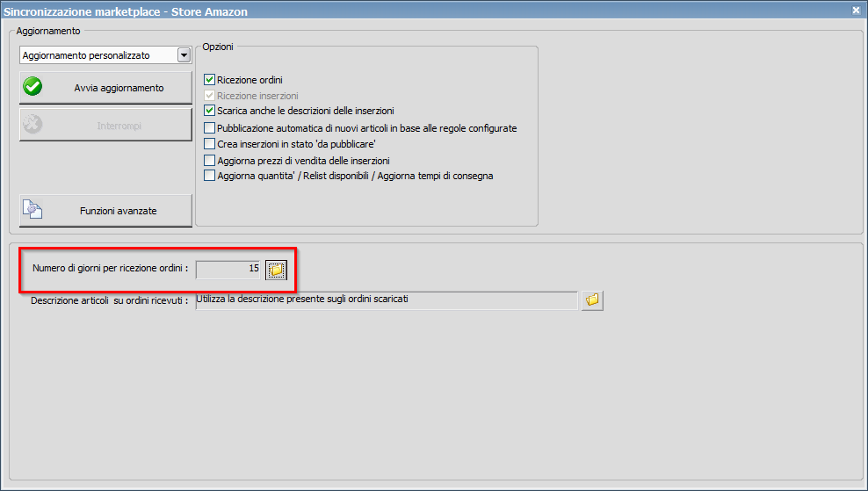868x491 pixels.
Task: Uncheck Scarica anche le descrizioni delle inserzioni
Action: pyautogui.click(x=209, y=111)
